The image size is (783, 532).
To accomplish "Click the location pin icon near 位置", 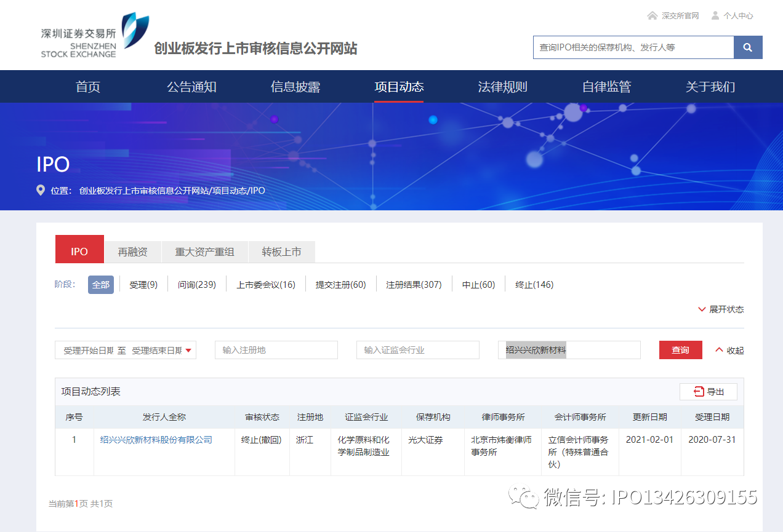I will pyautogui.click(x=41, y=190).
